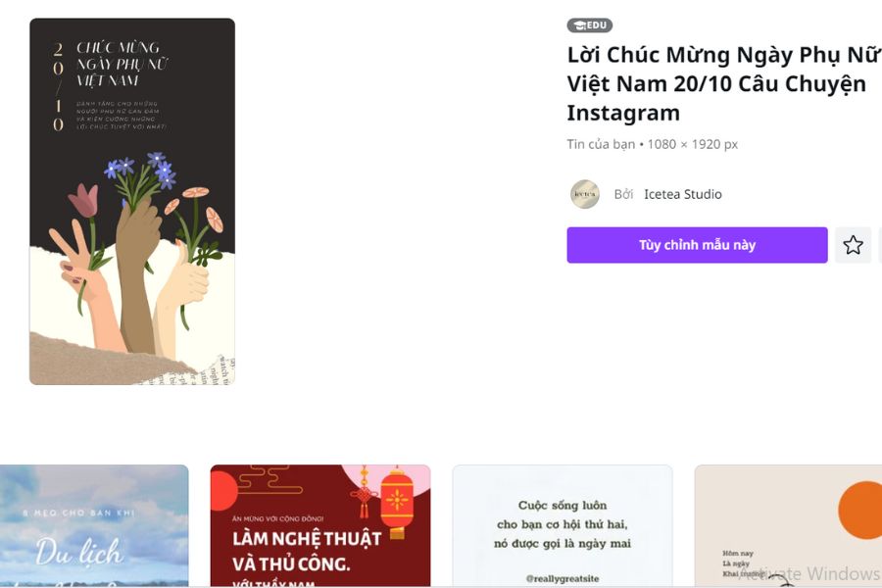Click the orange circle on the beige template
The width and height of the screenshot is (882, 588).
pos(860,510)
